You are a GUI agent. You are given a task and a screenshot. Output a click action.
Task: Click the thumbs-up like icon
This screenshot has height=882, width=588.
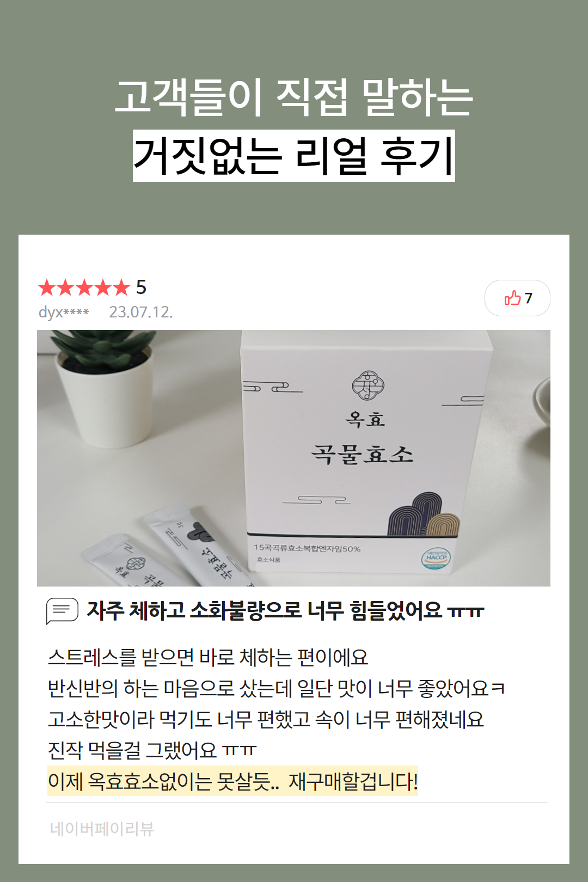pyautogui.click(x=512, y=298)
